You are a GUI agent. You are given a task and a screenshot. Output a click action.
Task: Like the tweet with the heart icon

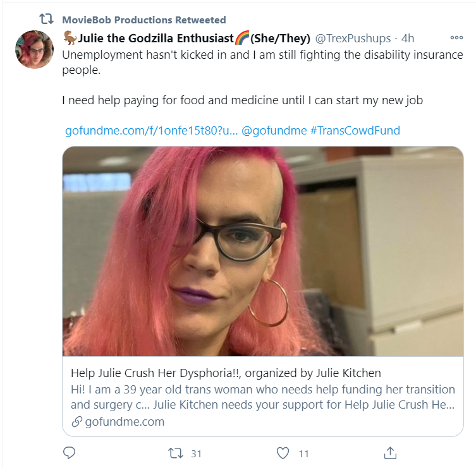coord(283,453)
